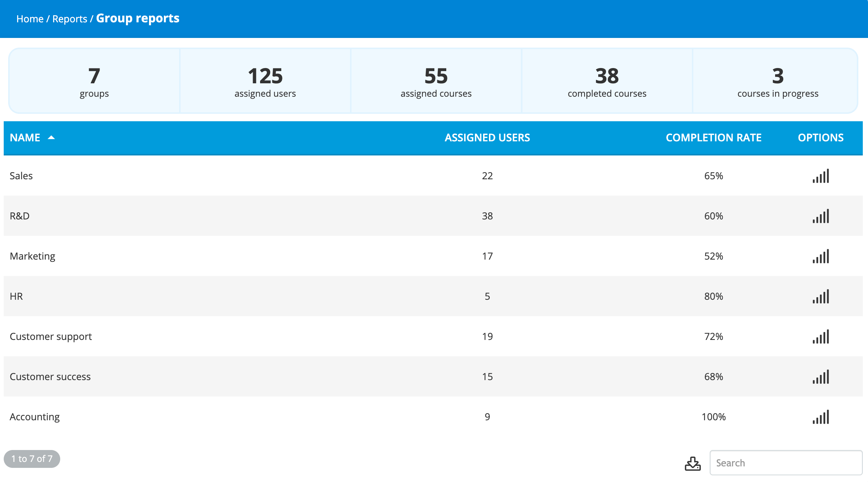Open the Customer success group

50,377
